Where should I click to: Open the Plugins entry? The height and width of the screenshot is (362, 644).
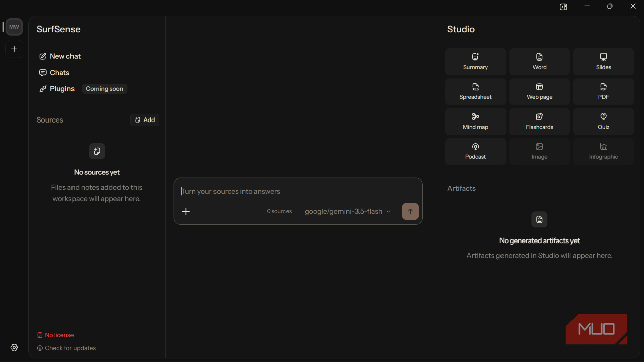tap(57, 89)
